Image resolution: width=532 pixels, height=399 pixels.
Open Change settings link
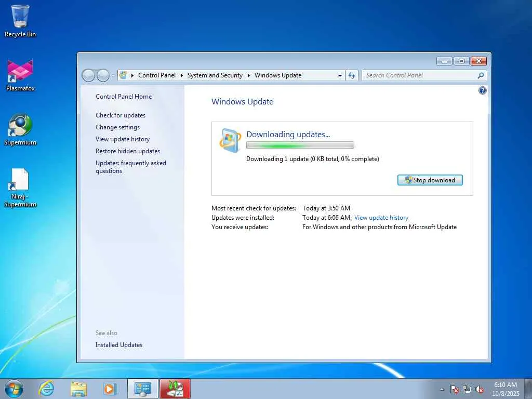pyautogui.click(x=117, y=127)
